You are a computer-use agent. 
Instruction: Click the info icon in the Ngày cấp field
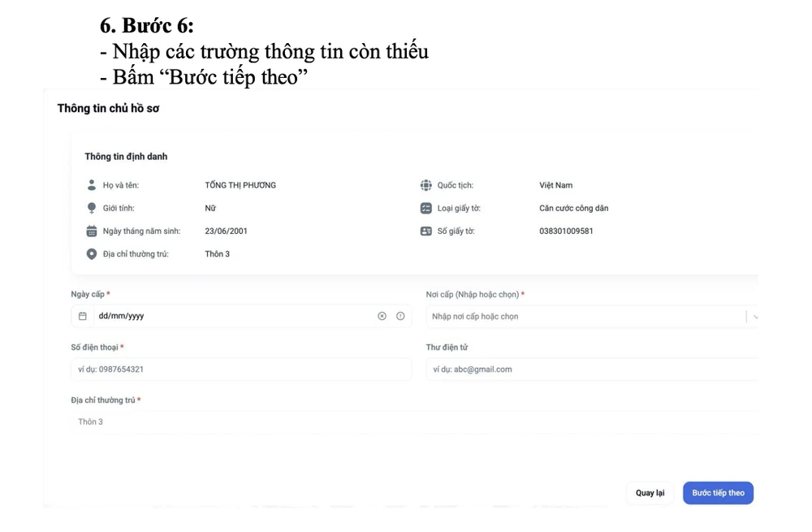click(400, 316)
